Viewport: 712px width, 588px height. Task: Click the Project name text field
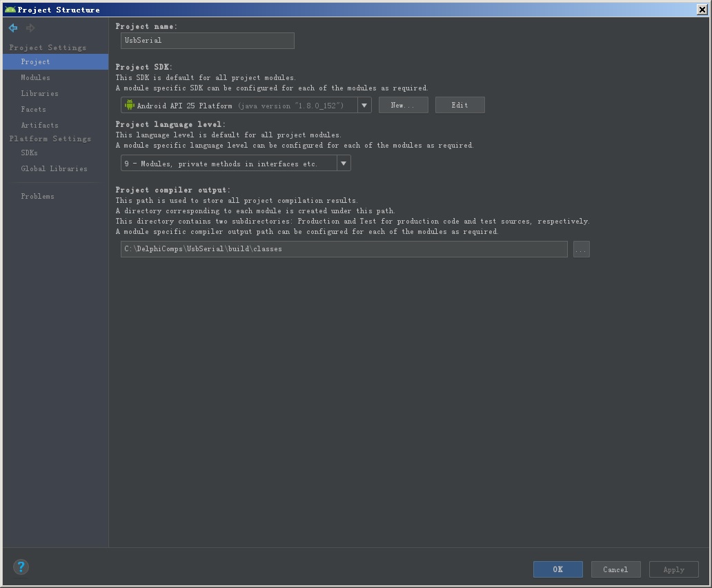click(x=207, y=41)
